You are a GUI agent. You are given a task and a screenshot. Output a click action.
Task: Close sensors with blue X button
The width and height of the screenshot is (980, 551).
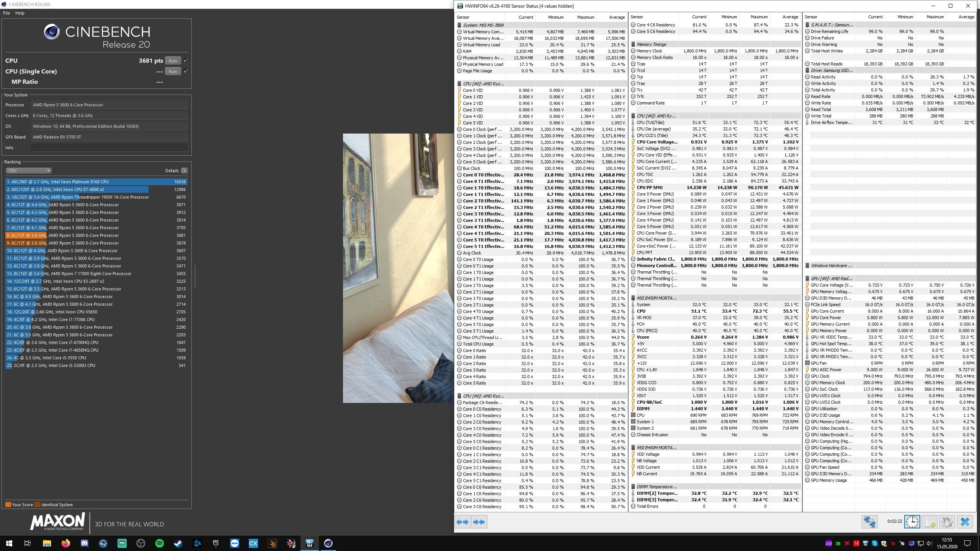click(x=965, y=522)
